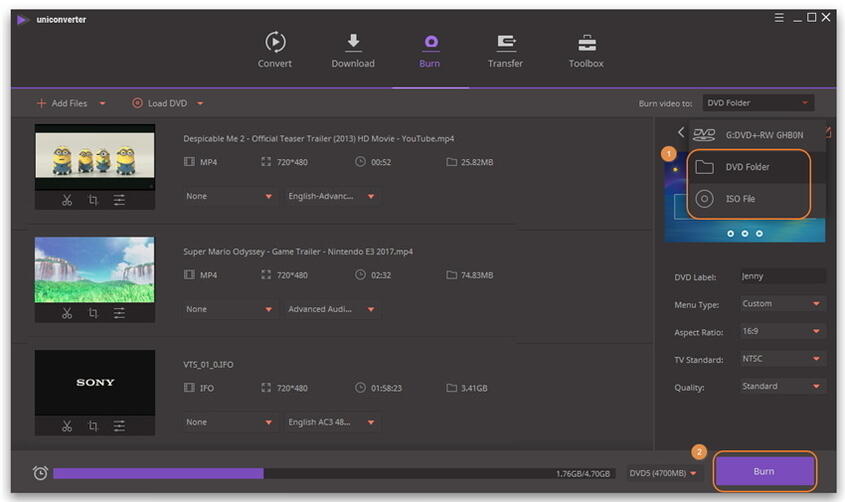Open effects settings for Despicable Me 2

[x=119, y=200]
